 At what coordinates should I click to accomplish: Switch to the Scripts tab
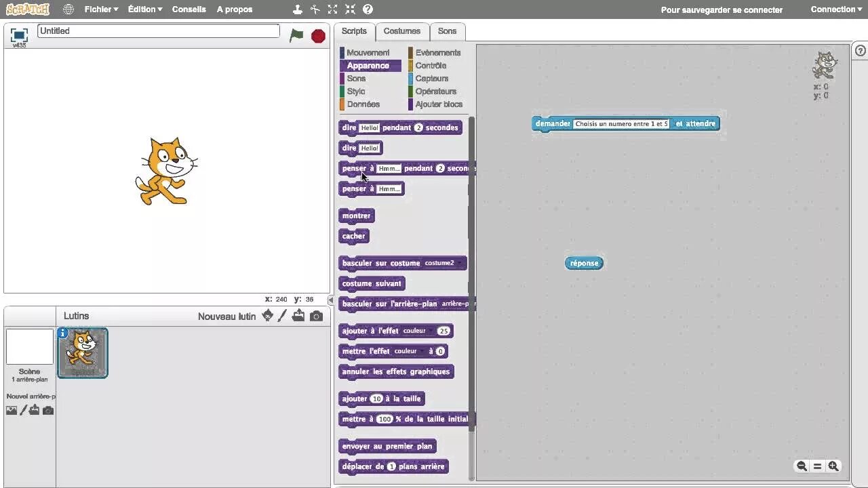[354, 31]
